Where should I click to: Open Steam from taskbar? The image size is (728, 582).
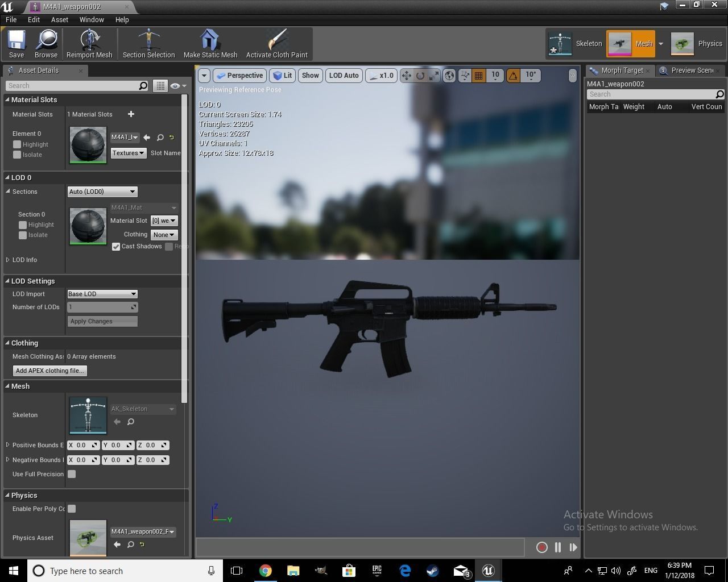pyautogui.click(x=432, y=571)
